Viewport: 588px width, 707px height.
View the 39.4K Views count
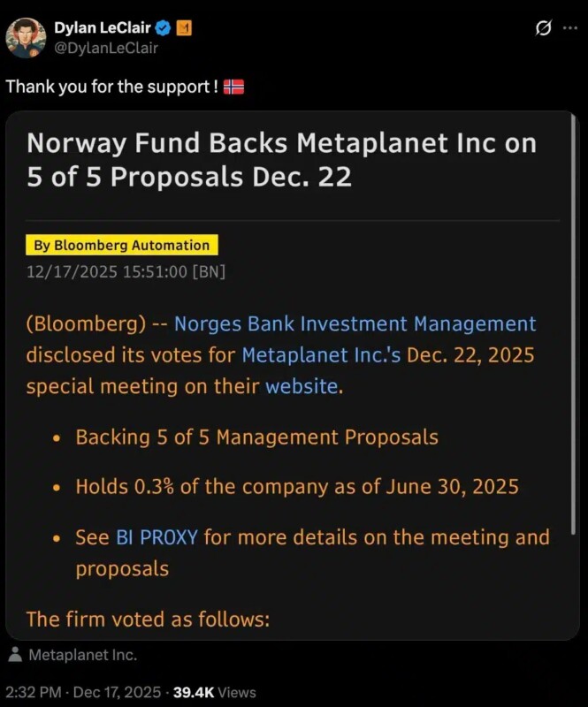[x=214, y=691]
